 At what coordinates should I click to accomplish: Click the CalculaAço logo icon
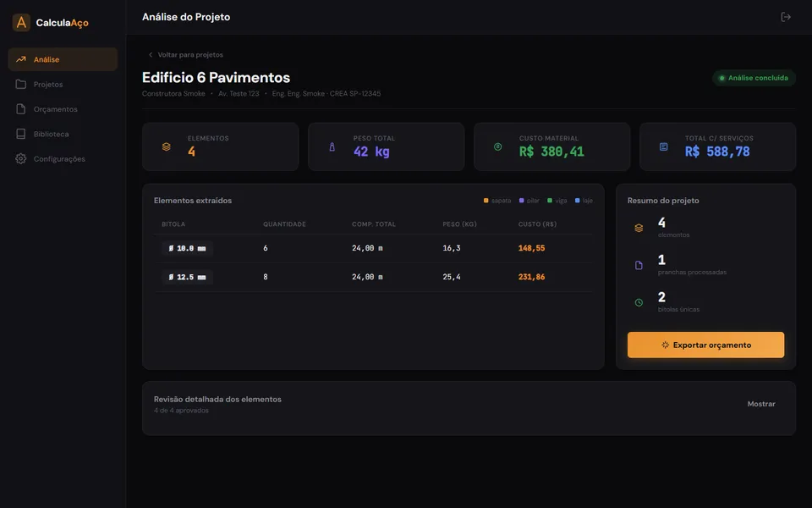21,22
